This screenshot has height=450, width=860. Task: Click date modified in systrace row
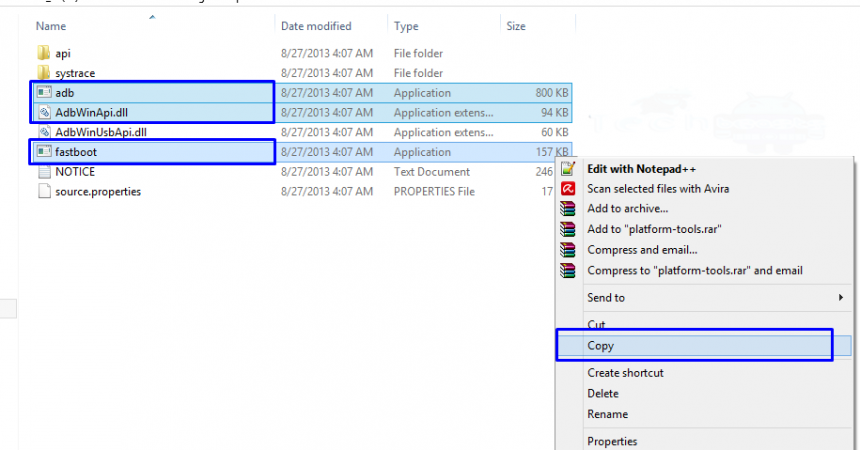[x=327, y=73]
